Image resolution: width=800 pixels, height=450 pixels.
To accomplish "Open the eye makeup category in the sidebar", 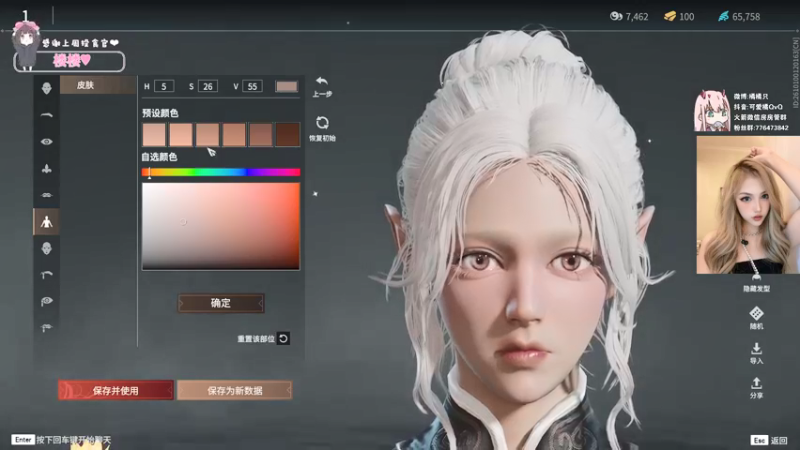I will click(46, 302).
